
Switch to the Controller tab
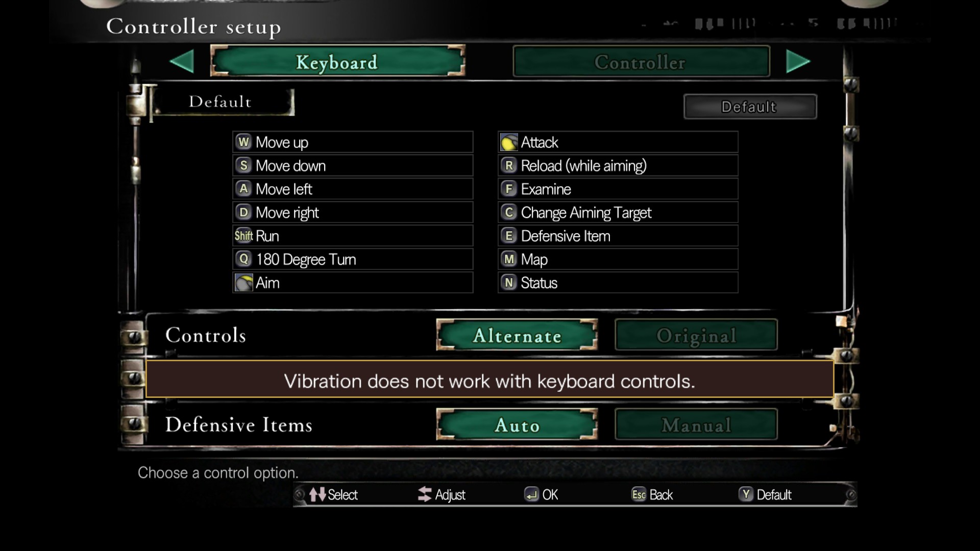point(641,62)
